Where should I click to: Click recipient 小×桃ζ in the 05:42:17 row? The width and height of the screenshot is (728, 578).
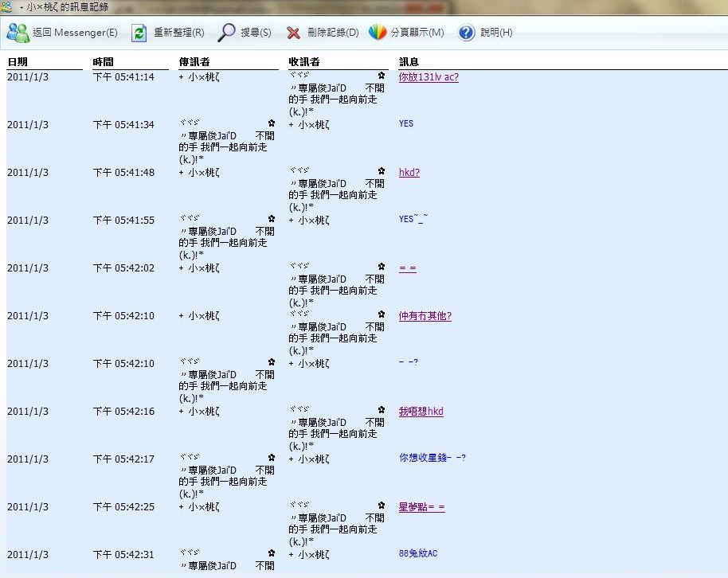pos(309,459)
